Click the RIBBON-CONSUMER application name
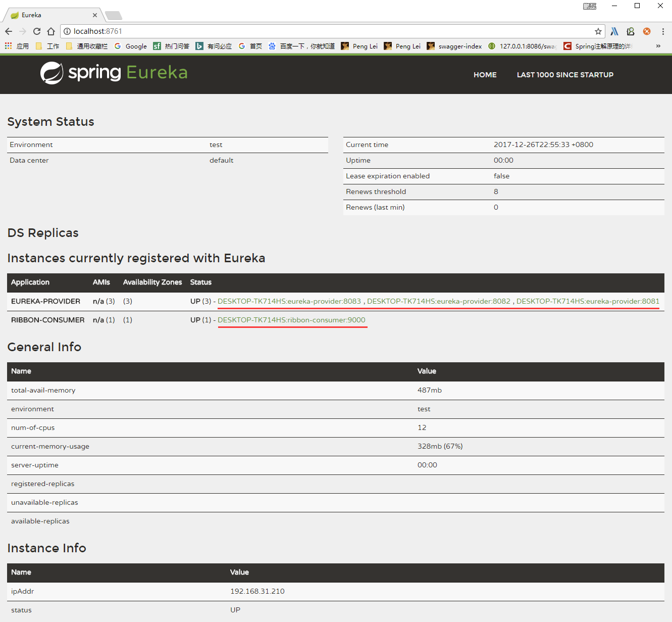The width and height of the screenshot is (672, 622). pyautogui.click(x=48, y=320)
